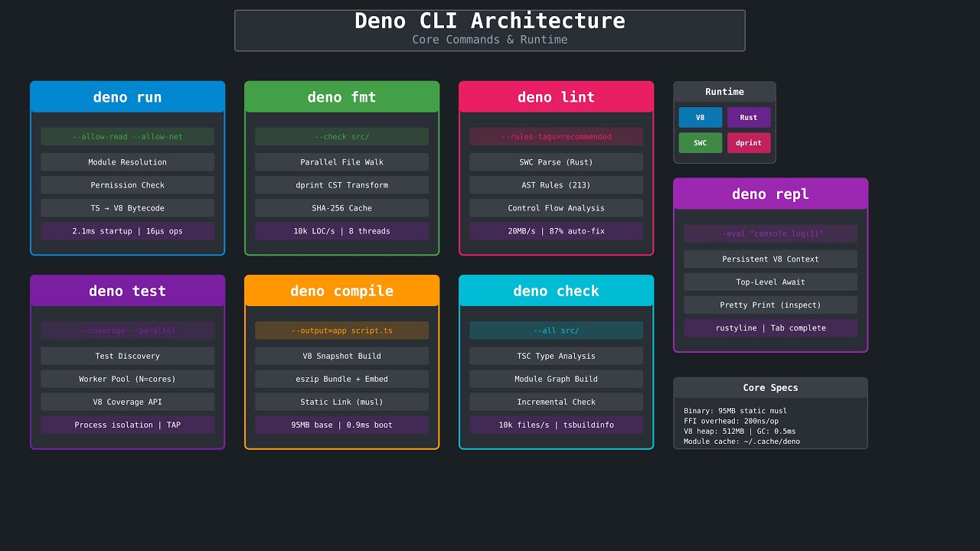Click the '--all src/' flag text
Viewport: 980px width, 551px height.
(x=557, y=331)
